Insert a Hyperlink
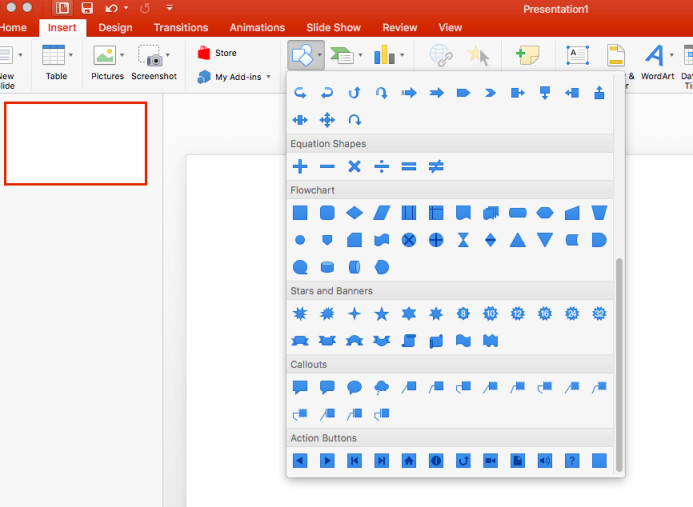Screen dimensions: 693x507 441,55
